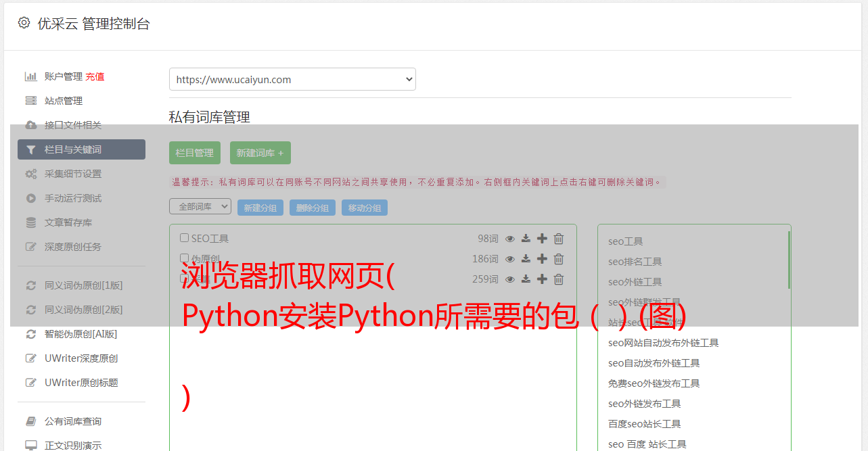Select keyword seo外链工具 in the right list
Screen dimensions: 868x451
[x=635, y=282]
